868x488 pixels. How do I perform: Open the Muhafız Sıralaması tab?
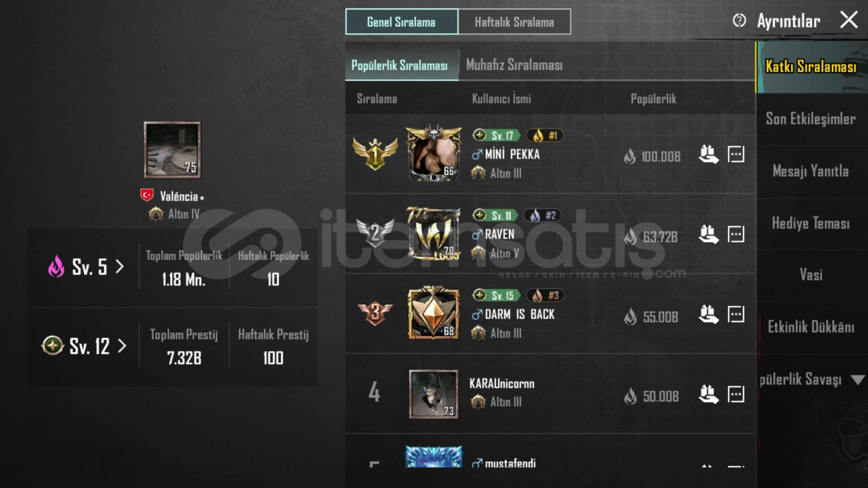point(514,65)
